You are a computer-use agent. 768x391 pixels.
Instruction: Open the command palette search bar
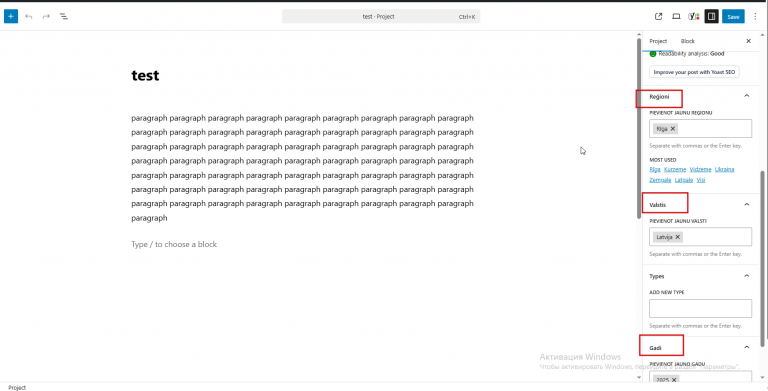[x=381, y=17]
